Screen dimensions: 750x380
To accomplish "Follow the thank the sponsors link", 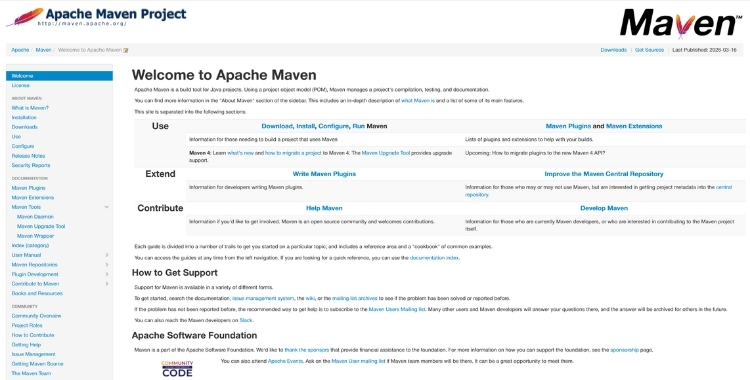I will pyautogui.click(x=307, y=350).
